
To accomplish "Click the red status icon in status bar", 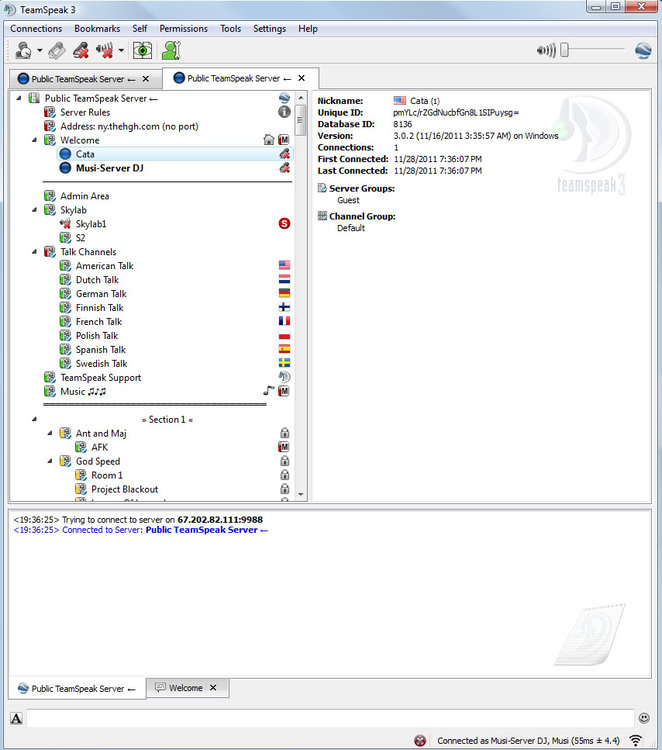I will coord(420,740).
